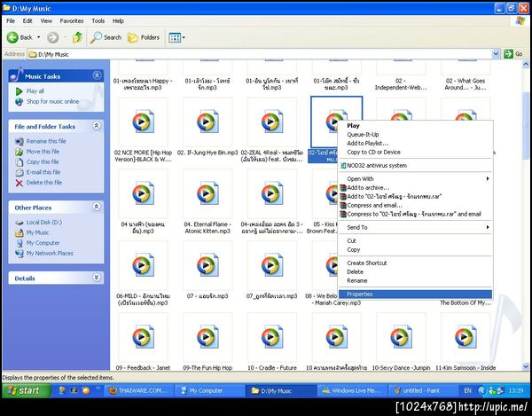532x416 pixels.
Task: Expand the Details panel
Action: tap(97, 278)
